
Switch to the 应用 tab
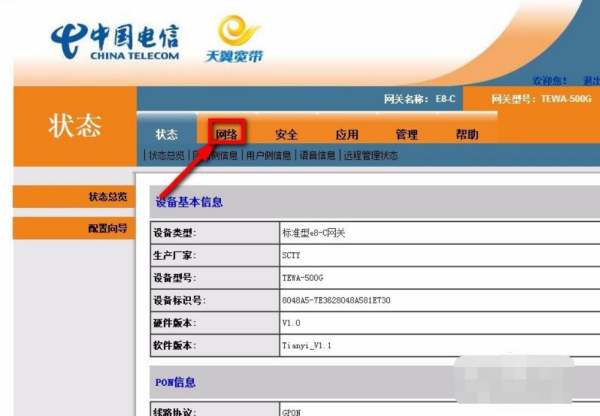pyautogui.click(x=347, y=134)
